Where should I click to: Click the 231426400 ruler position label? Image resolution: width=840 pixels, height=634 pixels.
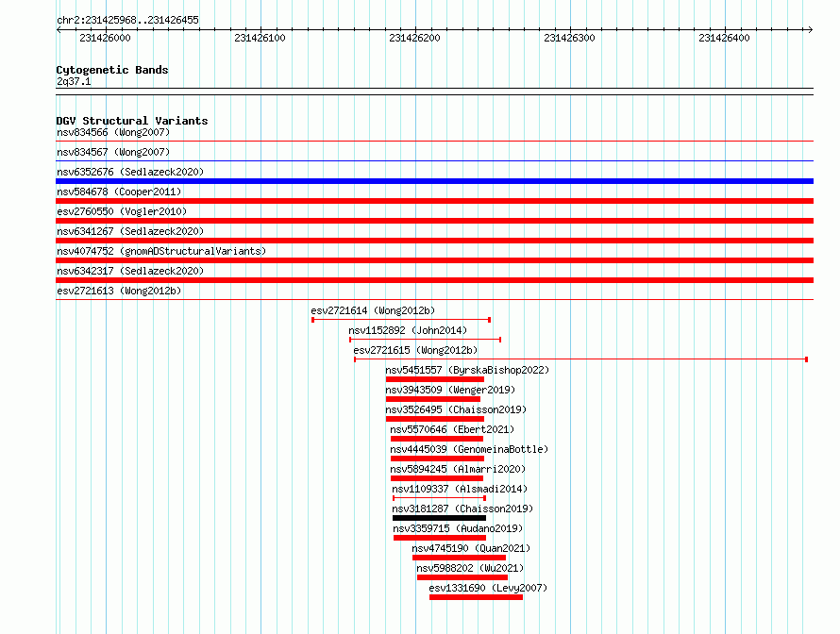(724, 38)
